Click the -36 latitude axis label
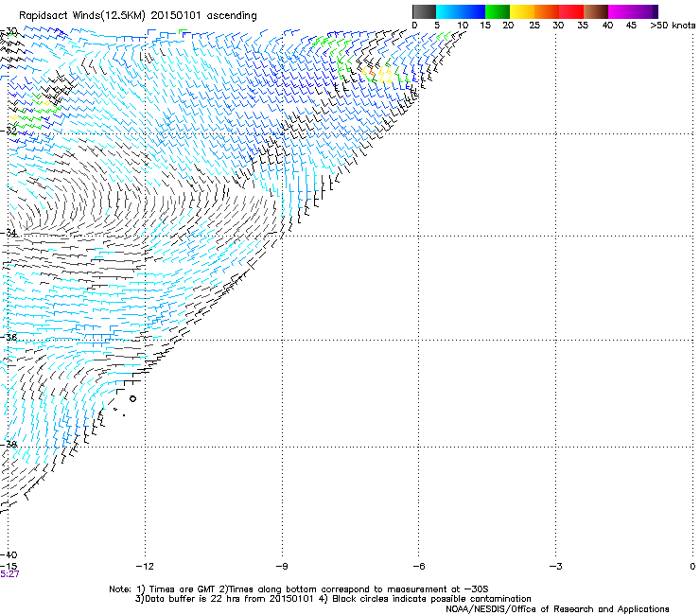700x615 pixels. click(x=9, y=337)
